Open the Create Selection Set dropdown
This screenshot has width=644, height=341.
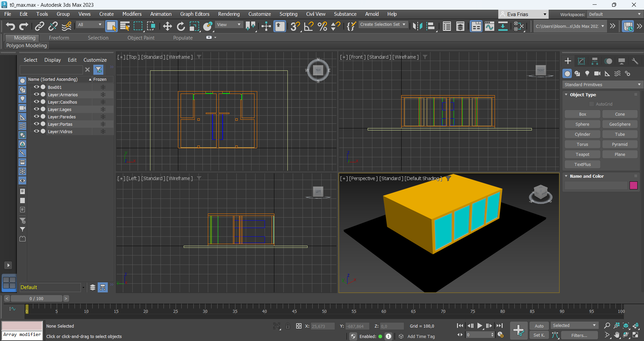tap(383, 24)
